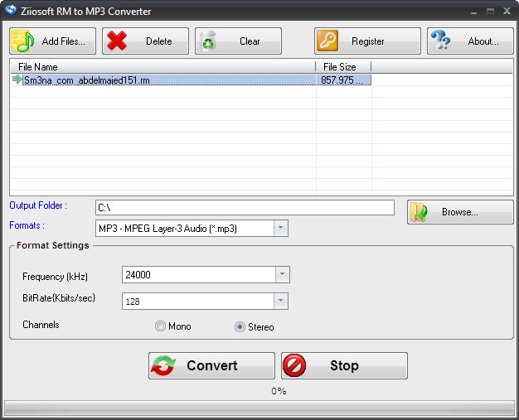519x420 pixels.
Task: Click the recycle bin Clear icon
Action: 208,41
